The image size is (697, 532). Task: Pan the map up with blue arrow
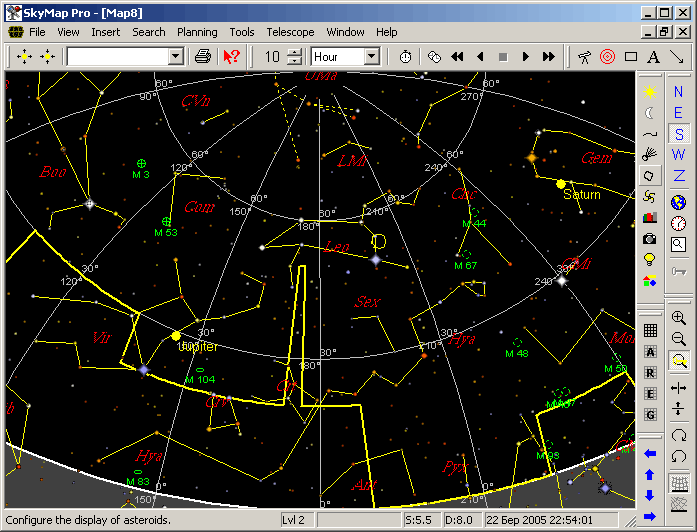[650, 474]
